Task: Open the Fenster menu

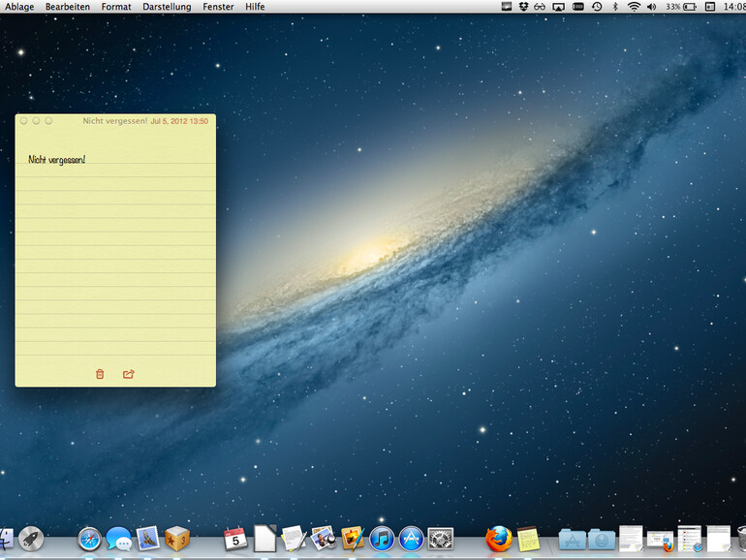Action: coord(218,7)
